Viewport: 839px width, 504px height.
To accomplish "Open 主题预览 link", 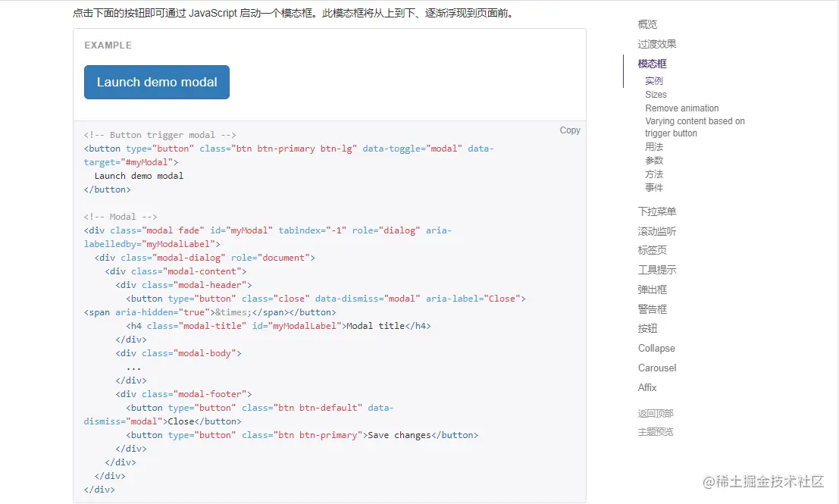I will point(656,432).
